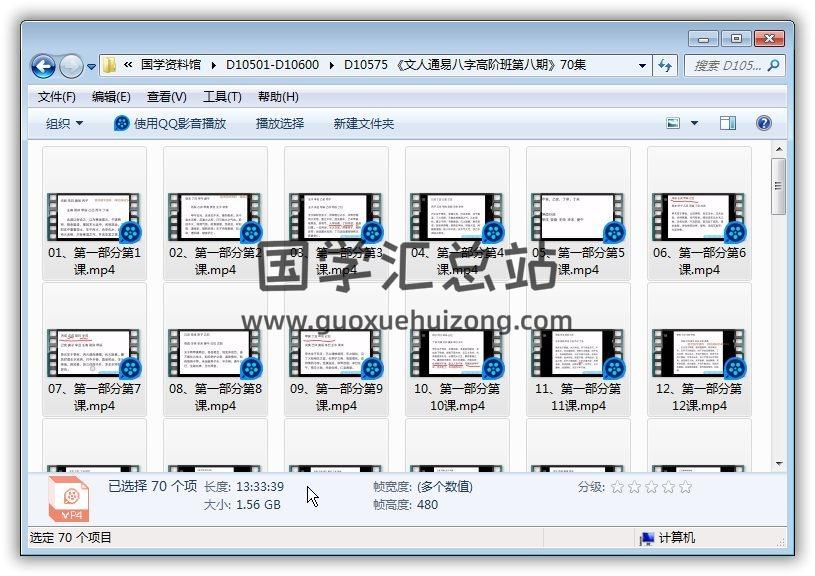Click the 国学资料馆 breadcrumb segment
Image resolution: width=815 pixels, height=576 pixels.
click(x=171, y=65)
